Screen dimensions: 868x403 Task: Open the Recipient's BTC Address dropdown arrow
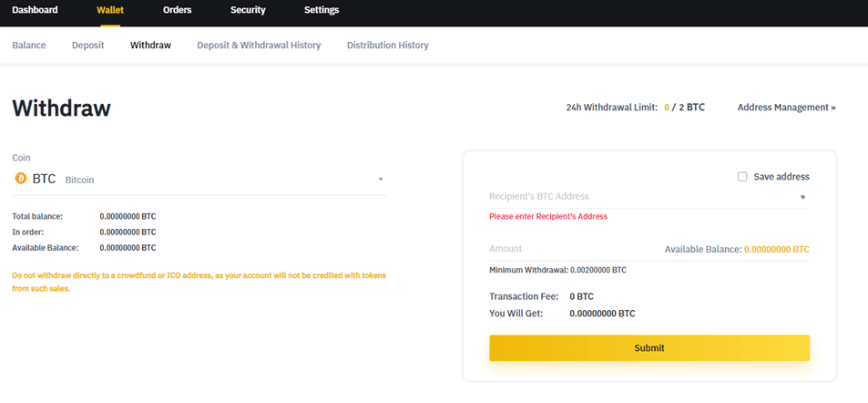click(802, 197)
